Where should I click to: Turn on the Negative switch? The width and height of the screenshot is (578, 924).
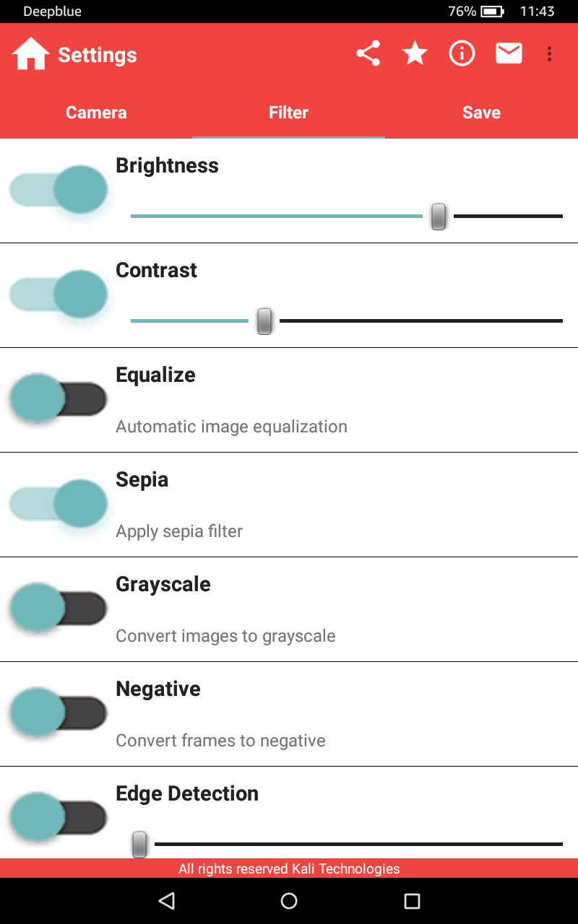click(x=59, y=713)
